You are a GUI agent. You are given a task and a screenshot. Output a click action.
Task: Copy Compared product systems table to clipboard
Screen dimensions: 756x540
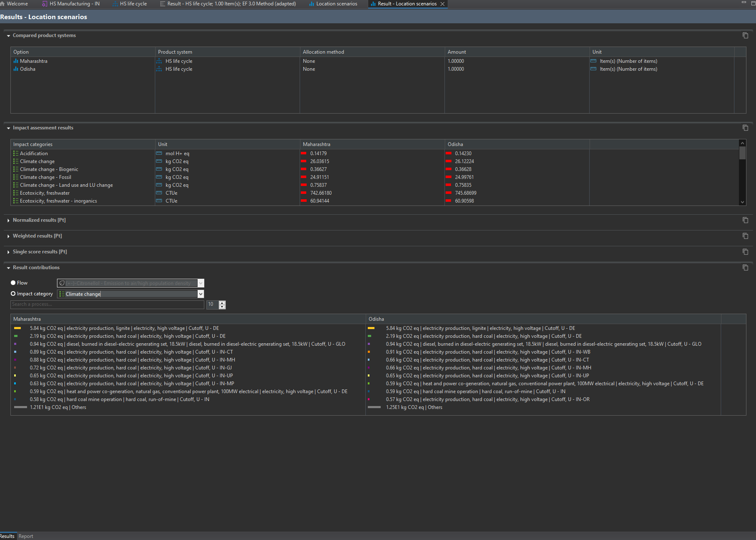tap(745, 35)
